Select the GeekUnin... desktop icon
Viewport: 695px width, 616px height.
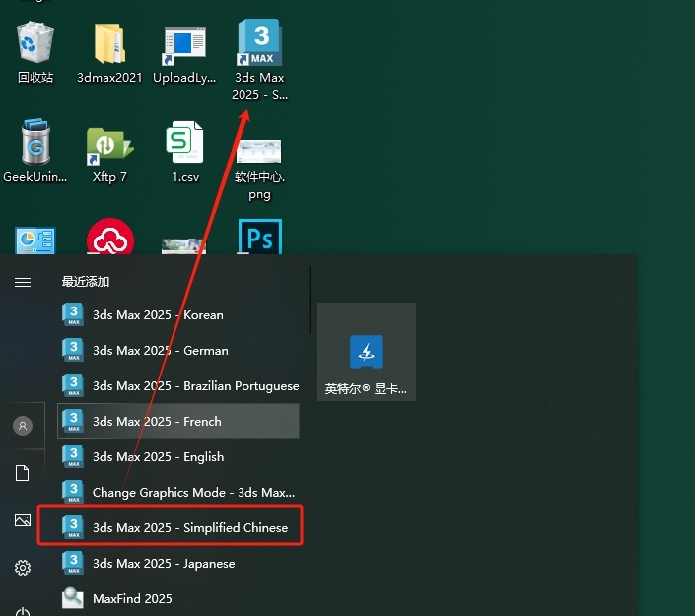(x=35, y=151)
